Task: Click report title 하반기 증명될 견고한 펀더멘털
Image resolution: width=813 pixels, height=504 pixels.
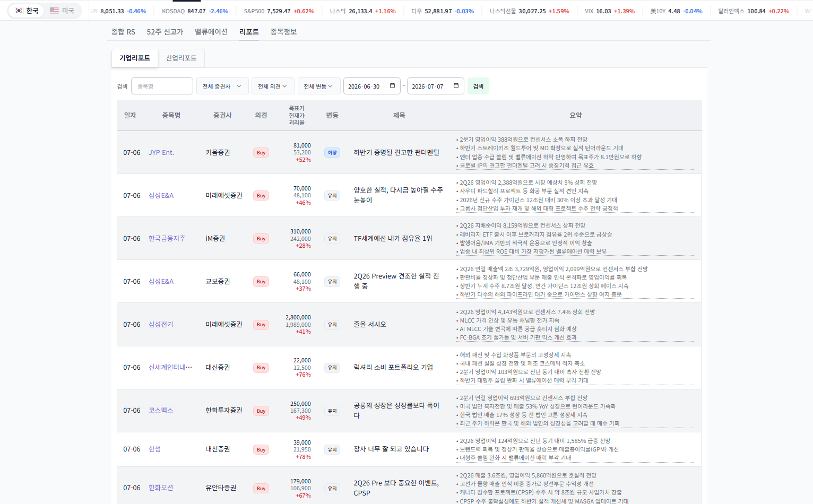Action: coord(396,152)
